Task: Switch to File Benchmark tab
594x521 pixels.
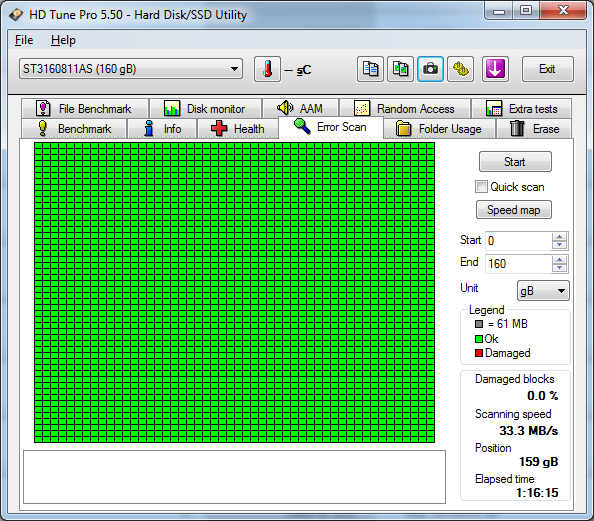Action: coord(85,109)
